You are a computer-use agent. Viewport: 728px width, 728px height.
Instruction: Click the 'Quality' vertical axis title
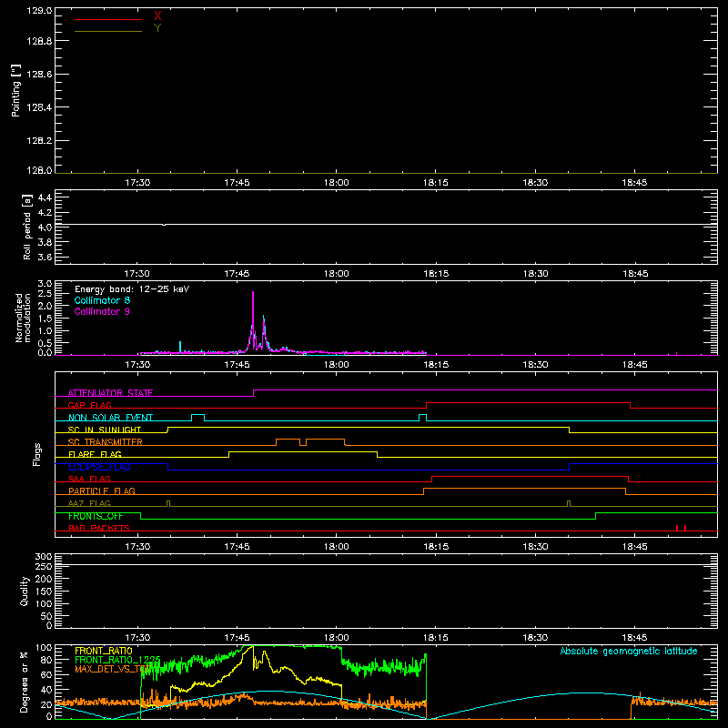pos(25,591)
